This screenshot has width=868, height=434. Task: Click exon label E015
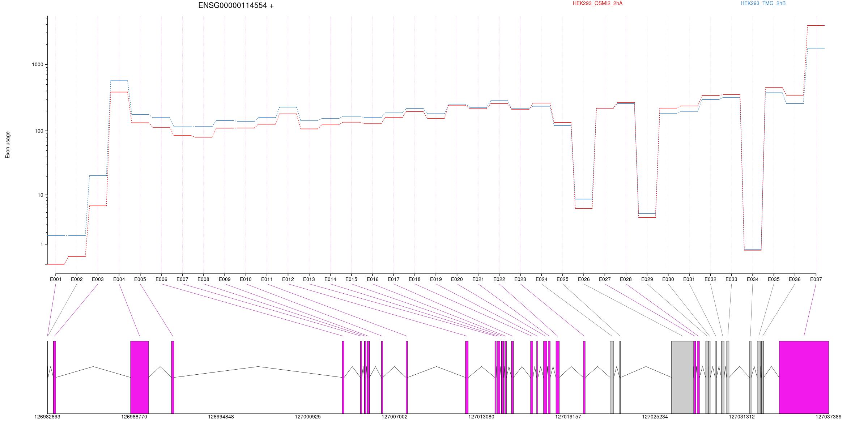coord(351,279)
